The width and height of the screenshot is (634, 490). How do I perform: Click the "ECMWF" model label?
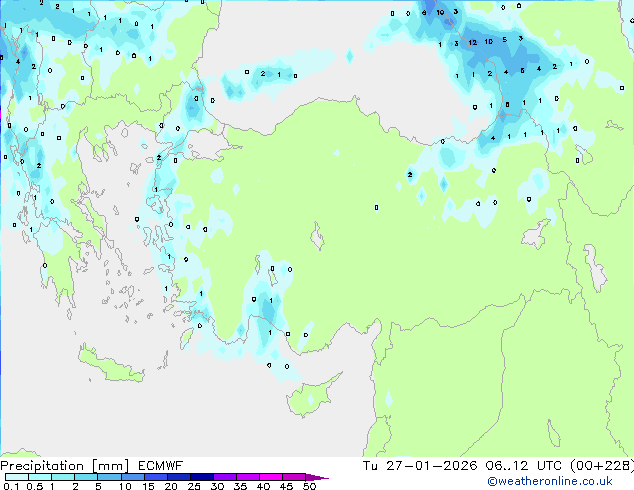pyautogui.click(x=161, y=466)
